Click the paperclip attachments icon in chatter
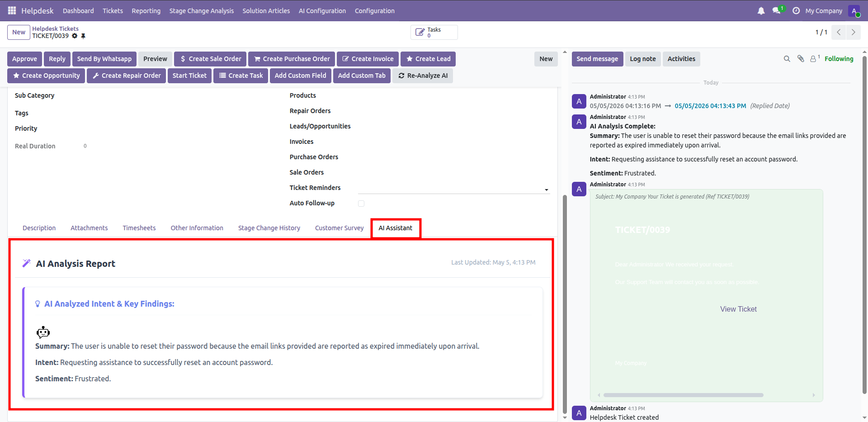 [x=801, y=59]
